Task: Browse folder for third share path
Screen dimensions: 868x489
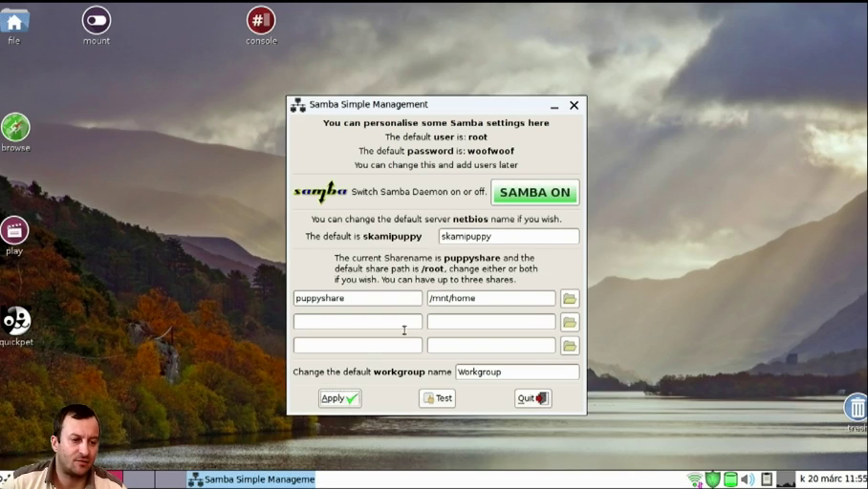Action: [x=570, y=347]
